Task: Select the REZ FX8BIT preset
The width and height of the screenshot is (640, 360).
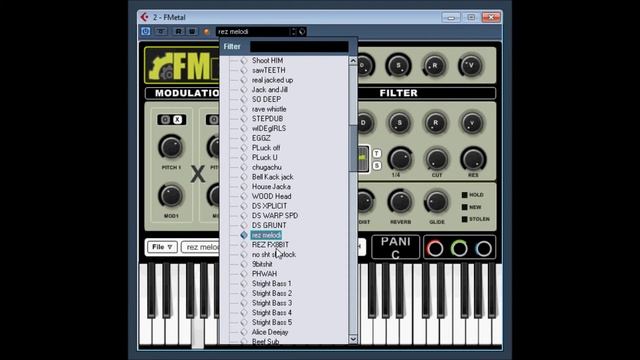Action: [x=270, y=245]
